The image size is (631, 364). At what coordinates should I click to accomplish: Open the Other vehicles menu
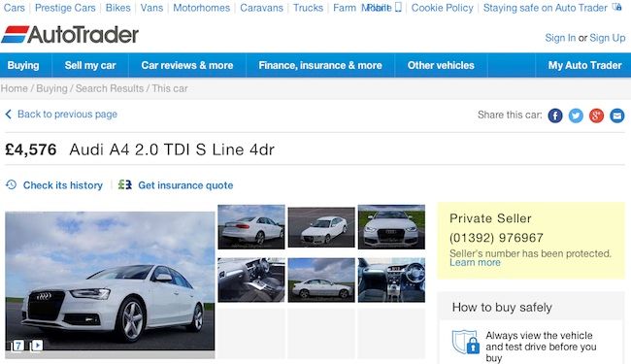click(441, 65)
